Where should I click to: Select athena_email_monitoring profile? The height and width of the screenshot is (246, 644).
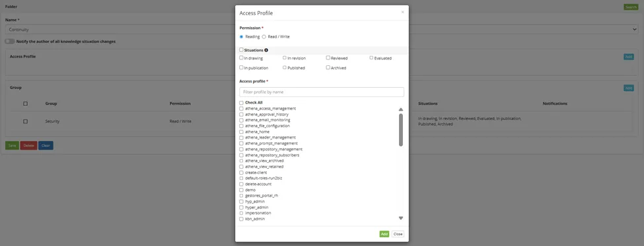tap(242, 120)
